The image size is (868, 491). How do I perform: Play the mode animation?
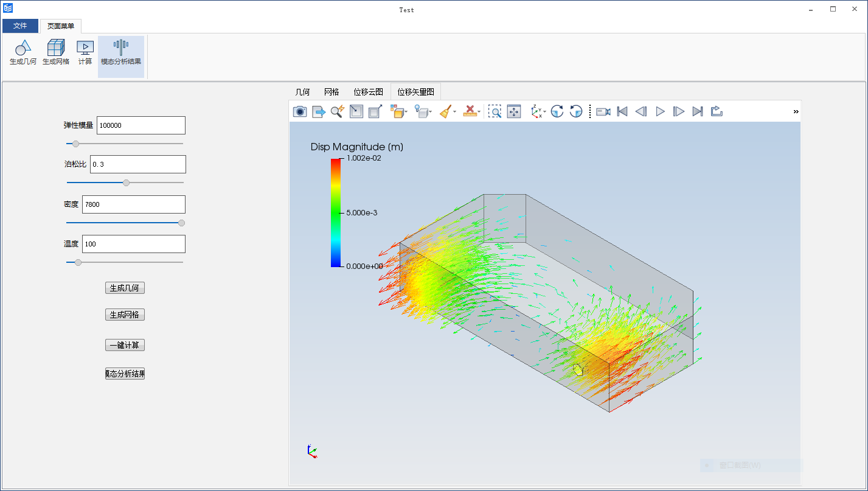coord(660,111)
